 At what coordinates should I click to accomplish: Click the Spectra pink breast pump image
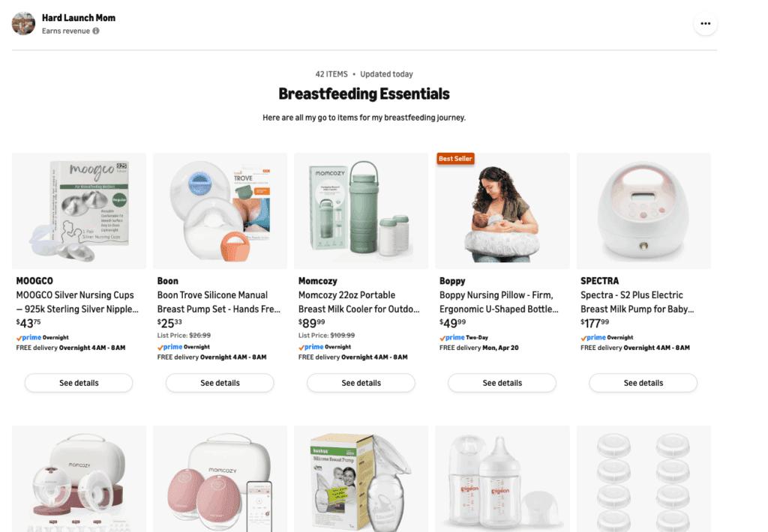(643, 211)
